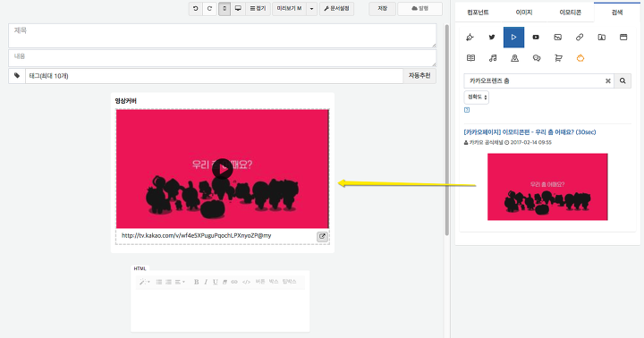The width and height of the screenshot is (644, 338).
Task: Select the shopping cart search icon
Action: pyautogui.click(x=558, y=58)
